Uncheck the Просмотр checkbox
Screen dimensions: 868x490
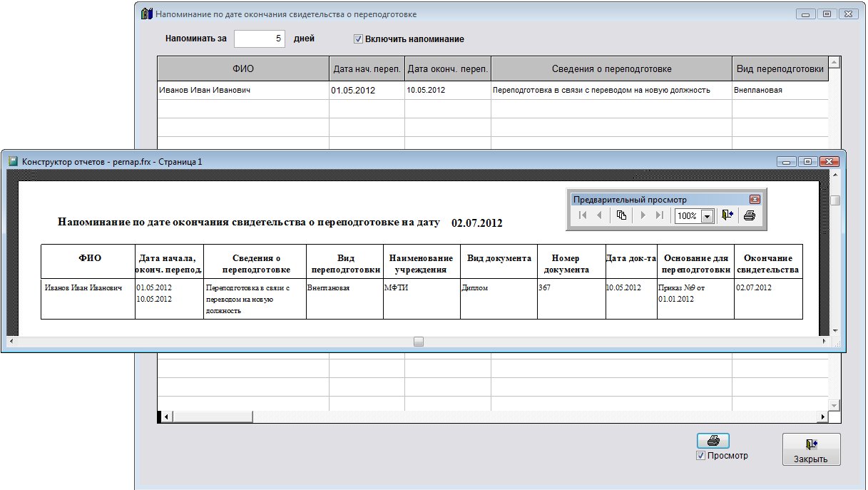point(701,456)
